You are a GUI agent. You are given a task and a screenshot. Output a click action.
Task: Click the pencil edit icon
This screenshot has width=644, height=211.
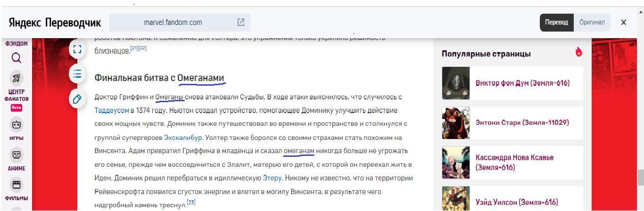pyautogui.click(x=77, y=99)
